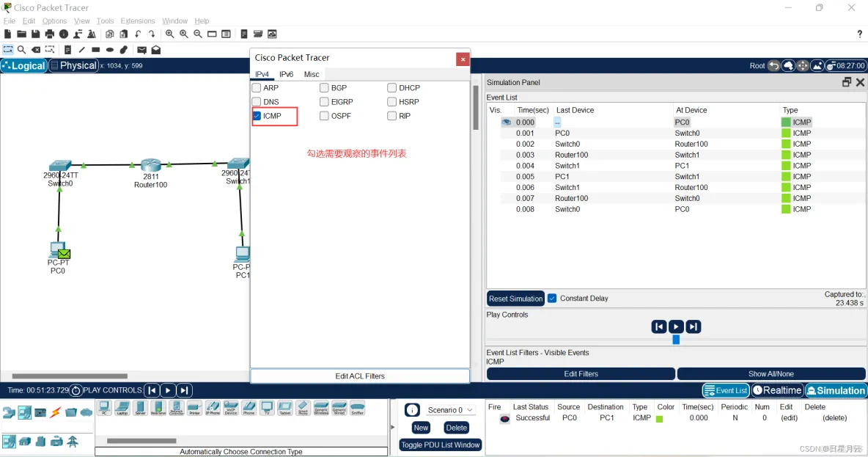868x457 pixels.
Task: Pick the Draw Ellipse tool
Action: (110, 50)
